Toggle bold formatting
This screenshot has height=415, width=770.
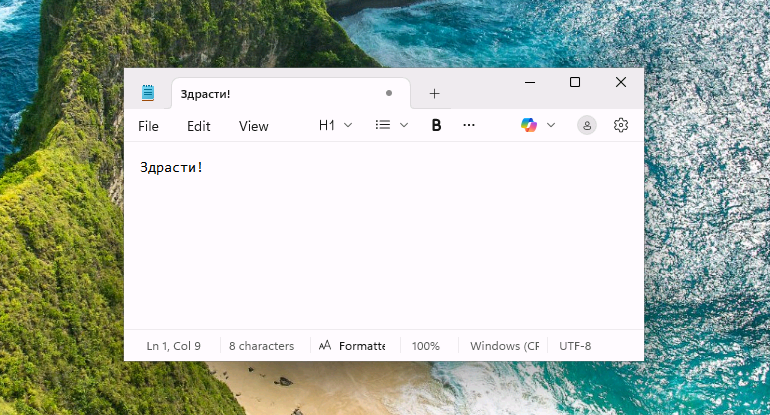[x=436, y=125]
